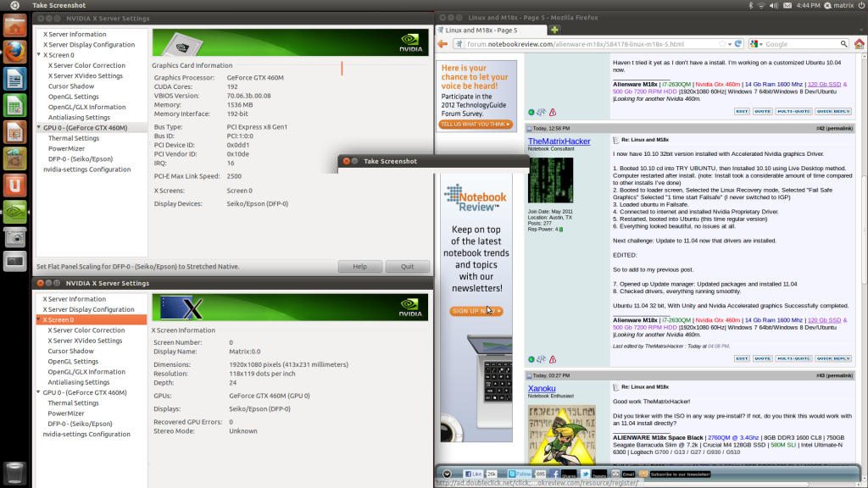Select Thermal Settings in focused NVIDIA window

[x=73, y=402]
